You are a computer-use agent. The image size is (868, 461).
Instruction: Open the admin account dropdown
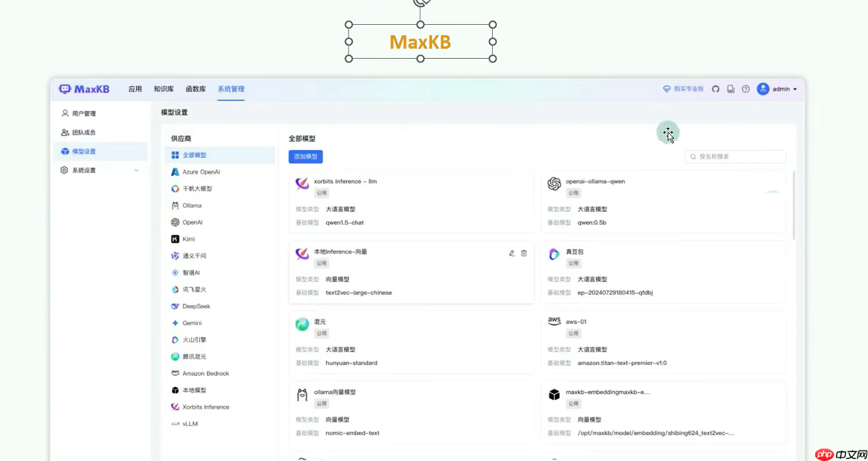tap(778, 89)
